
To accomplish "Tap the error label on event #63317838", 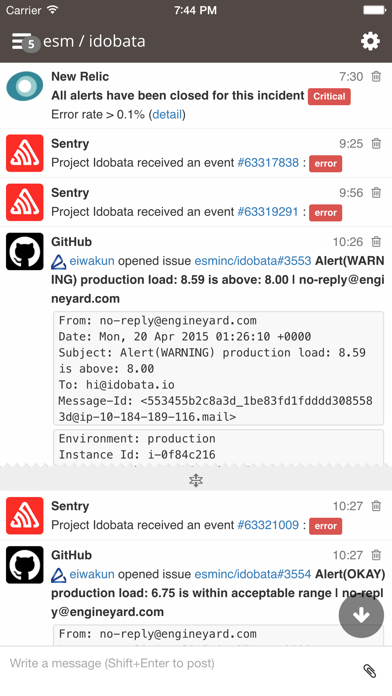I will click(x=325, y=163).
